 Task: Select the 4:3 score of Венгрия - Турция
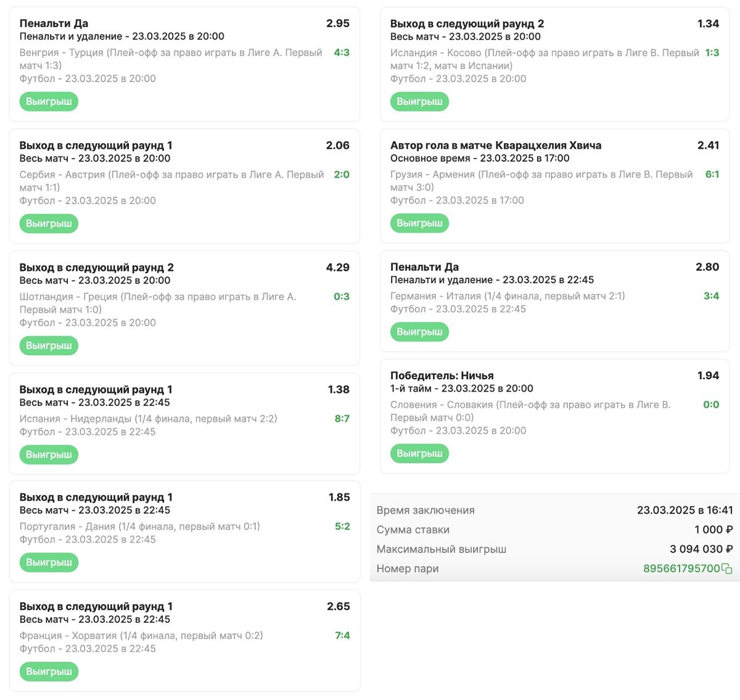tap(342, 52)
